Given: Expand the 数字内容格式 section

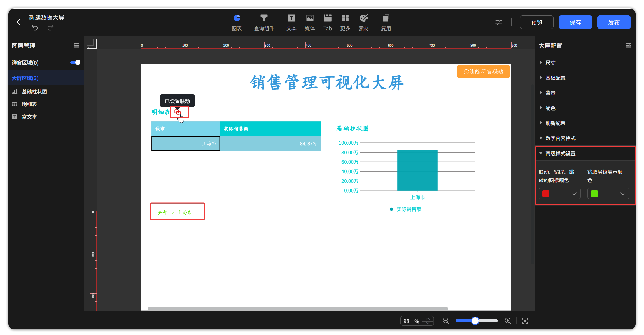Looking at the screenshot, I should (x=585, y=138).
